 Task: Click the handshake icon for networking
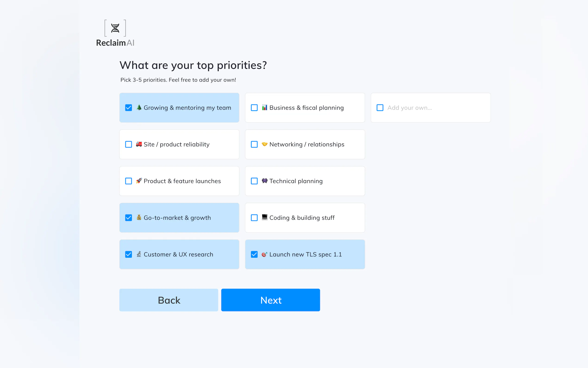(264, 144)
